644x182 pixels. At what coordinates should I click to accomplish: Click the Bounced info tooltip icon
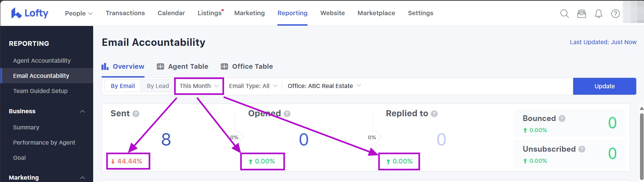coord(562,119)
